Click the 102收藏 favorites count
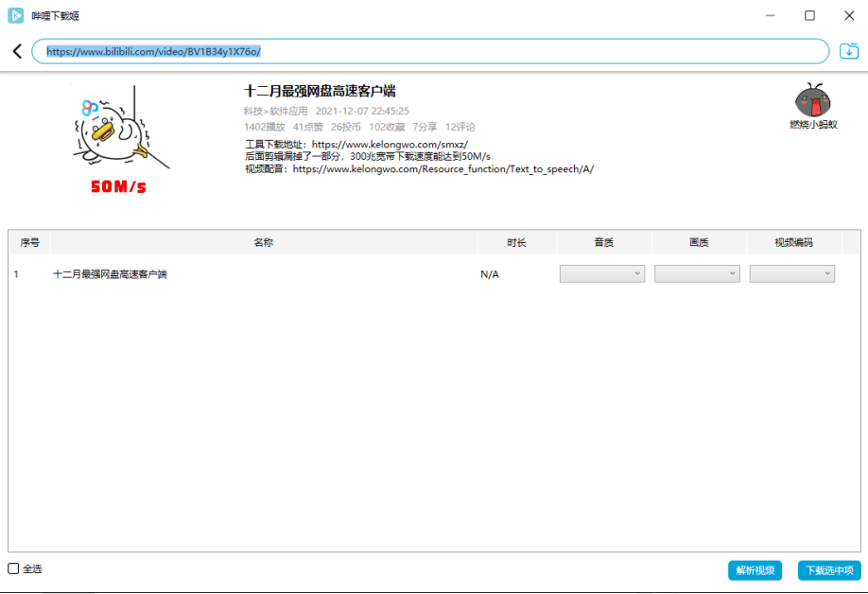Viewport: 868px width, 594px height. [387, 128]
